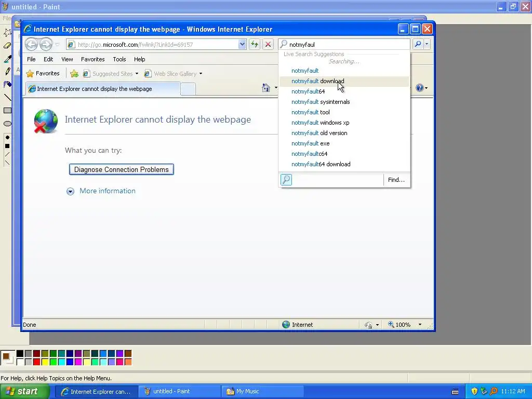Expand Suggested Sites dropdown arrow
The height and width of the screenshot is (399, 532).
pos(137,74)
